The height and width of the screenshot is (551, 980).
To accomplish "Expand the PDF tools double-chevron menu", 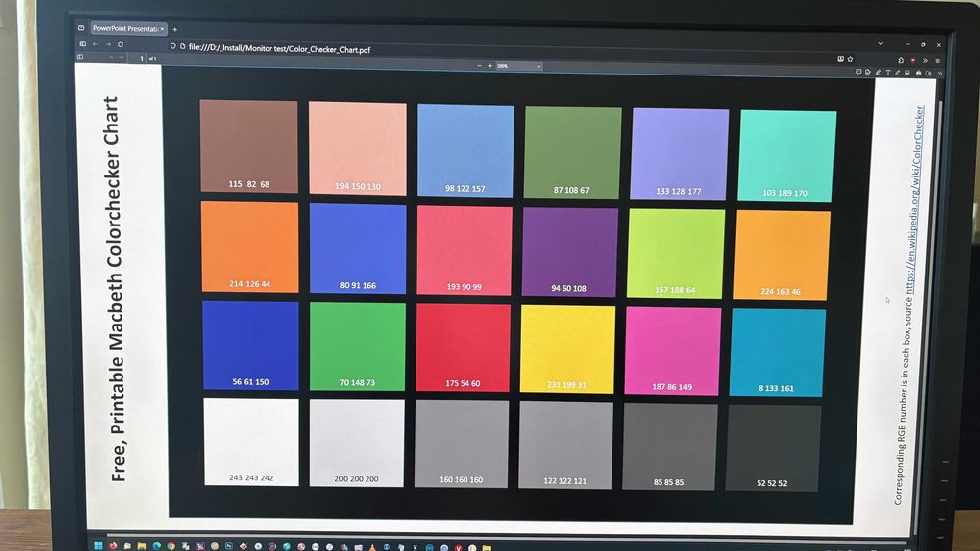I will [x=940, y=74].
